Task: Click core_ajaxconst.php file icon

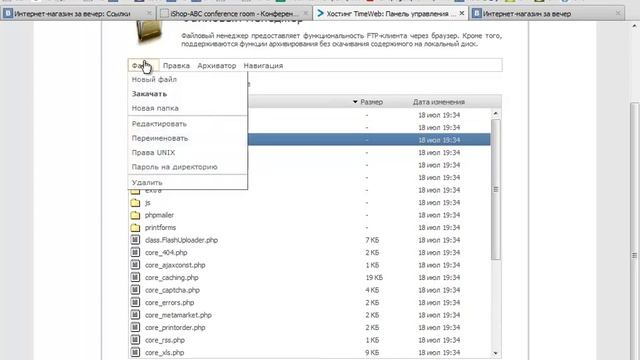Action: [135, 265]
